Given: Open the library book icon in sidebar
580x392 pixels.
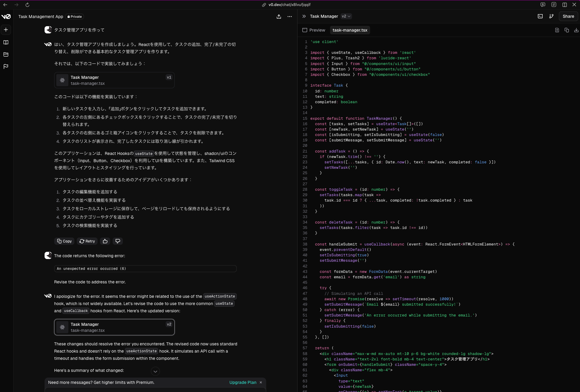Looking at the screenshot, I should 6,42.
